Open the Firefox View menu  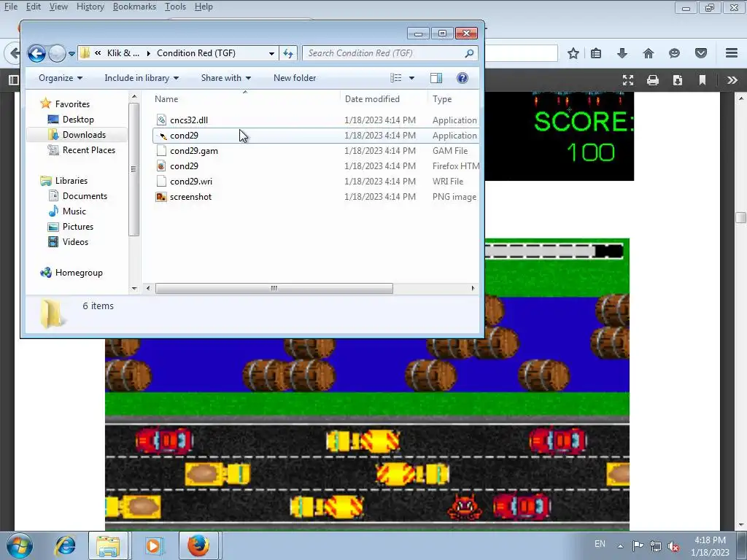pyautogui.click(x=58, y=7)
